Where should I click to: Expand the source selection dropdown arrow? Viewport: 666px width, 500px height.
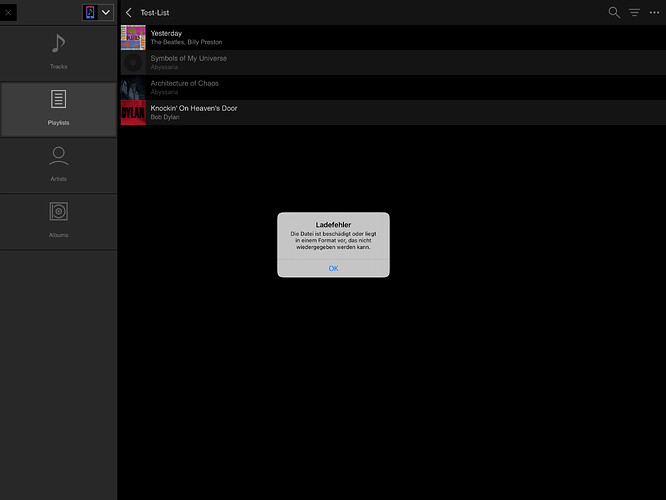(x=106, y=12)
